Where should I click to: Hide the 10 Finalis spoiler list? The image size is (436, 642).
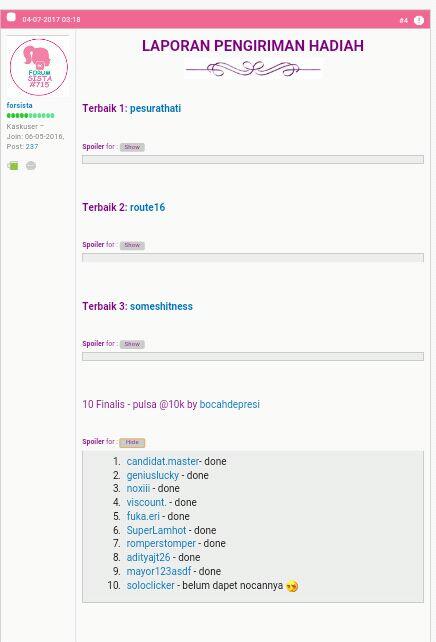[x=132, y=442]
